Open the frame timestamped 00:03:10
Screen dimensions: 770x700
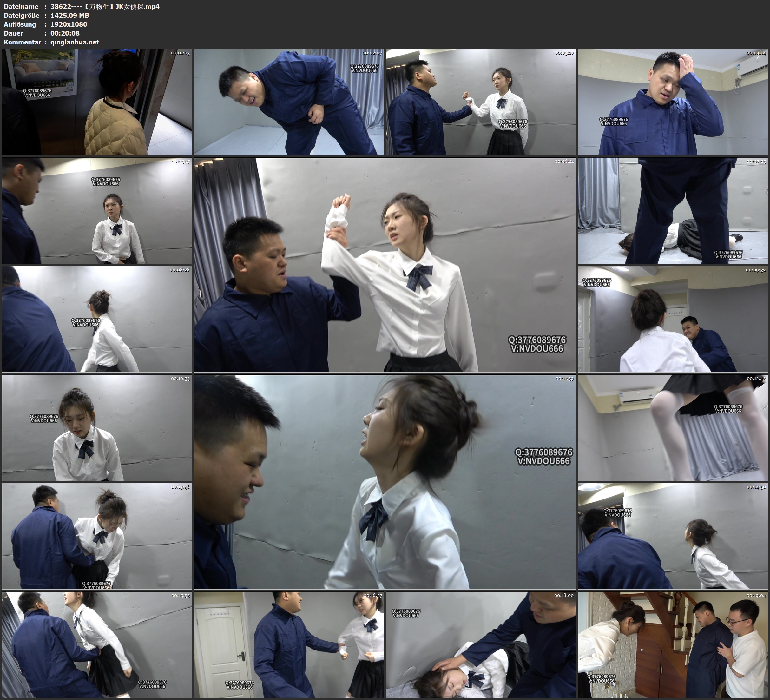[x=480, y=102]
